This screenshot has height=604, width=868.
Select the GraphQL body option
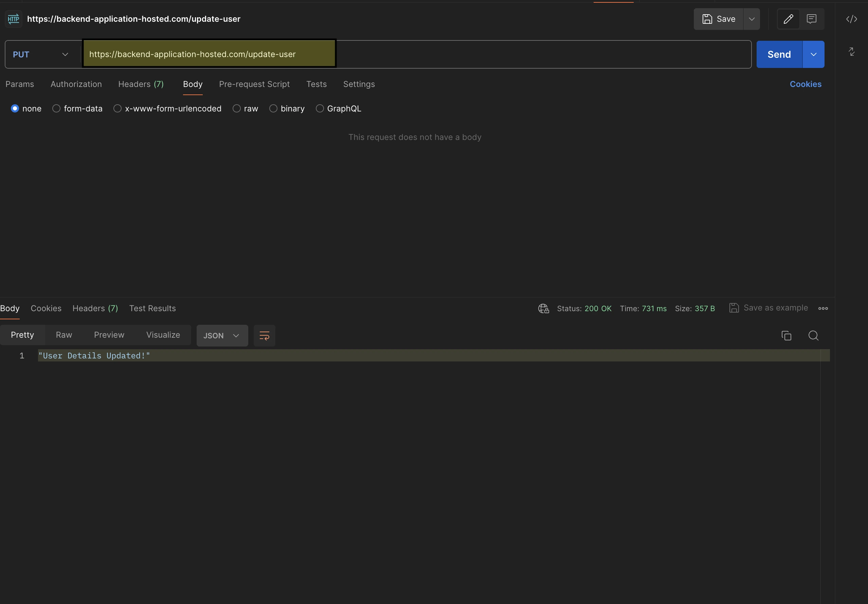pos(320,109)
